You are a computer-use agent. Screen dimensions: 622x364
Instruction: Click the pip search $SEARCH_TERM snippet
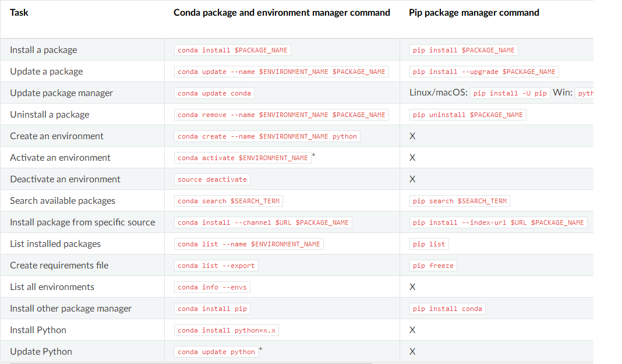tap(459, 200)
